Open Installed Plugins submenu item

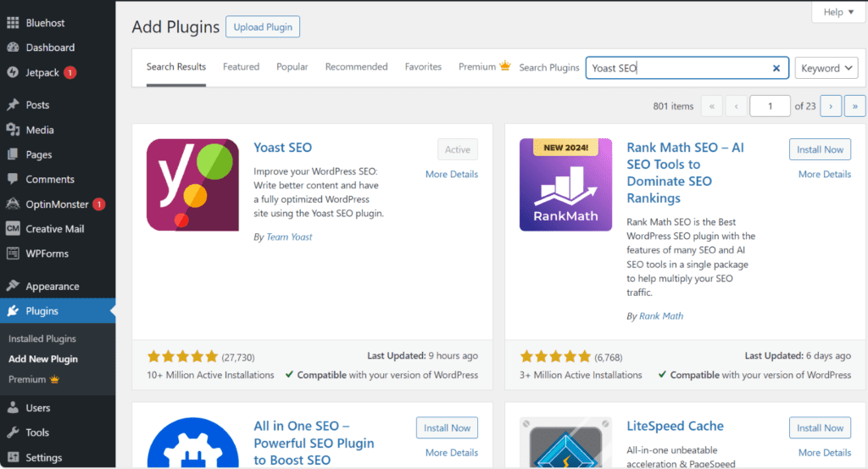(x=42, y=339)
